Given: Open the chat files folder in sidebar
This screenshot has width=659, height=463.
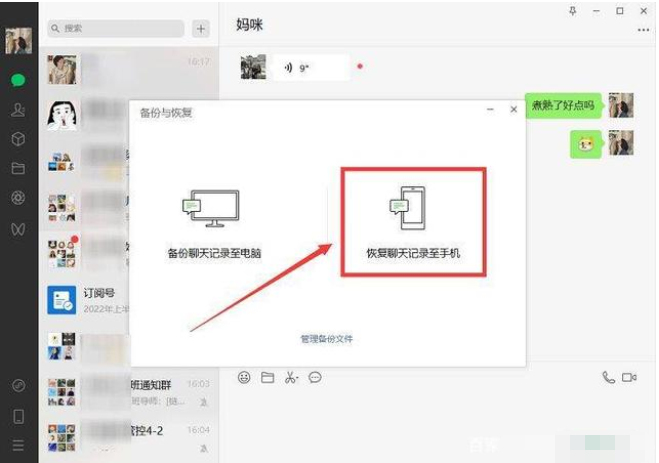Looking at the screenshot, I should (18, 168).
